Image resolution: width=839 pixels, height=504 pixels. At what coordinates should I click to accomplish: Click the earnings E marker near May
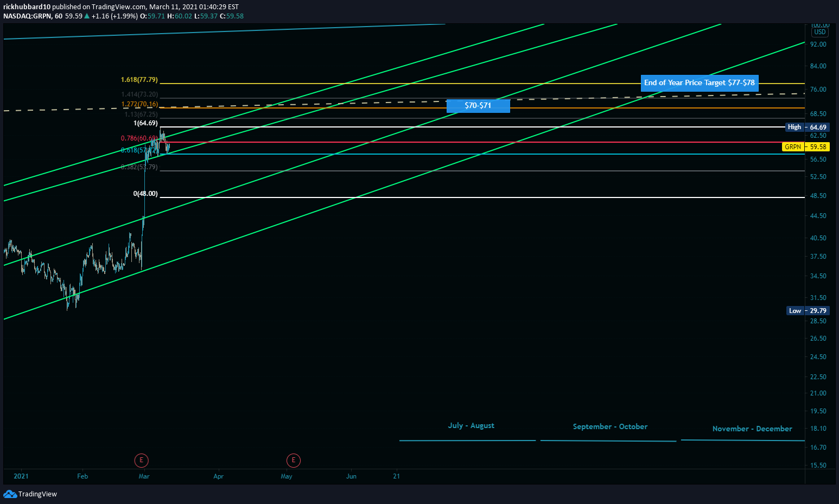click(294, 461)
